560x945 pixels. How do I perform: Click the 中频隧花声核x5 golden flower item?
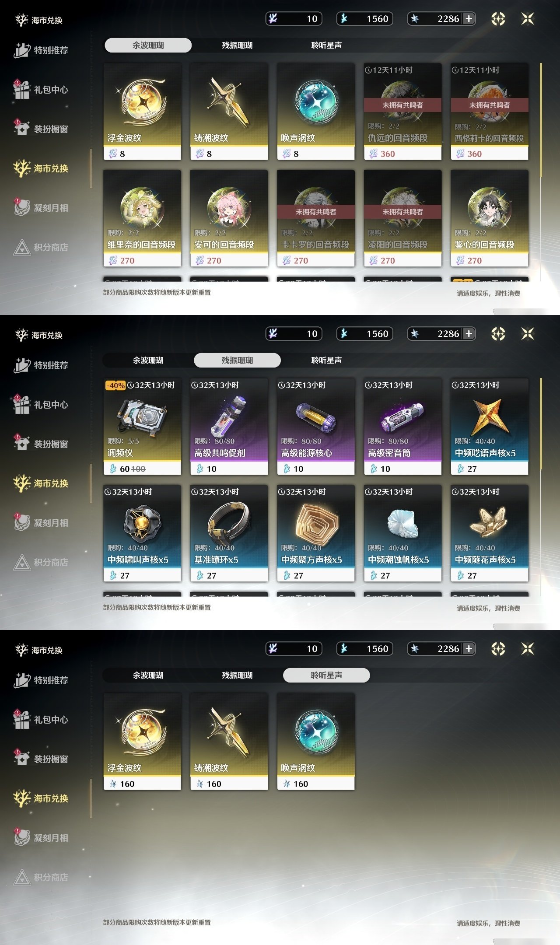point(490,533)
